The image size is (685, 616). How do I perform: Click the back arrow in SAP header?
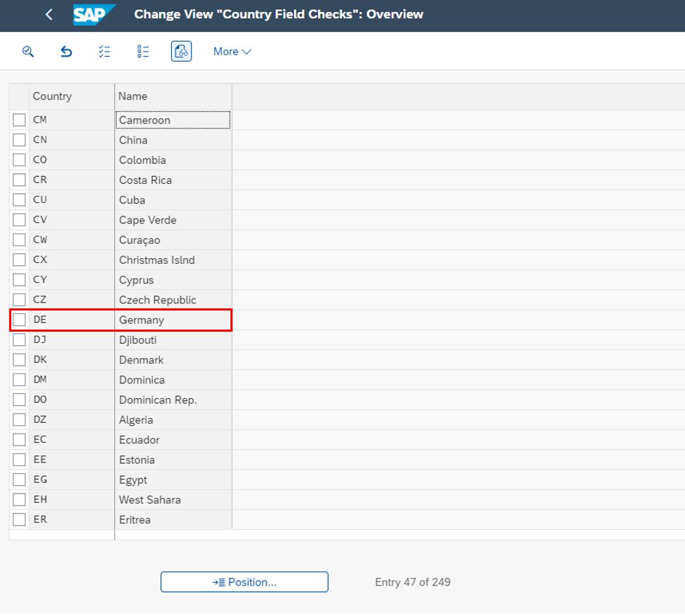coord(49,14)
